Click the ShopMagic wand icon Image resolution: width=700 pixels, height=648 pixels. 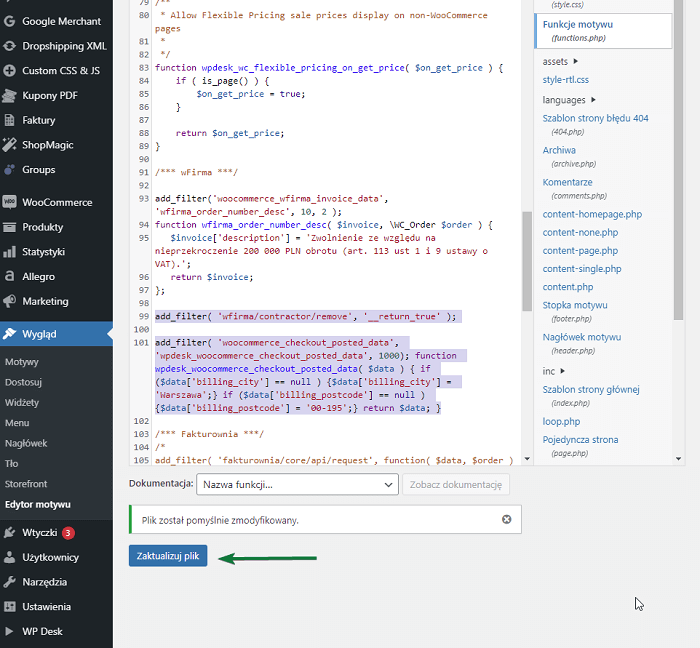pos(9,145)
